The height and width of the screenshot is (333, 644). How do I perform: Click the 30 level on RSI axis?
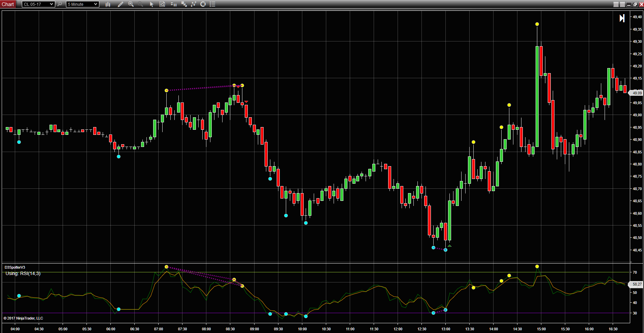click(635, 313)
